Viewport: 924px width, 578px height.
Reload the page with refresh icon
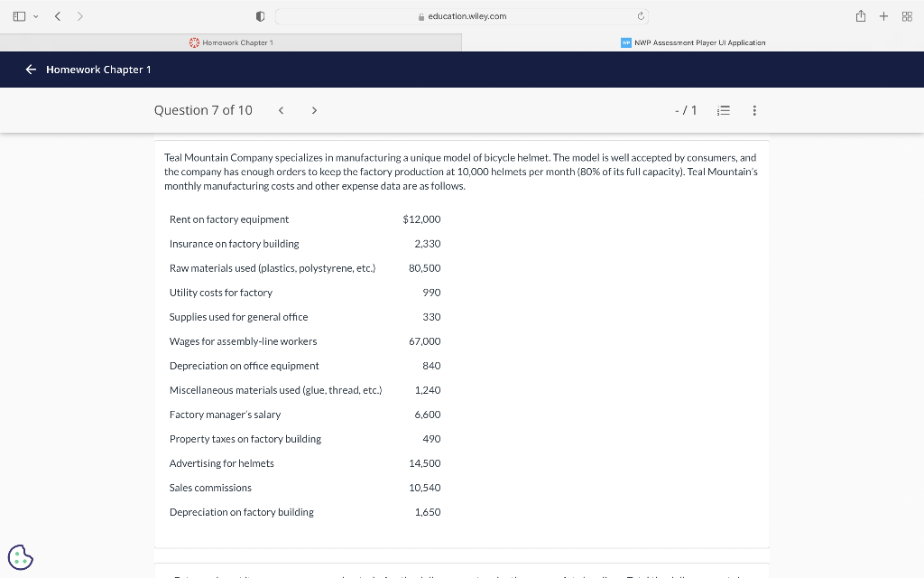[x=641, y=16]
